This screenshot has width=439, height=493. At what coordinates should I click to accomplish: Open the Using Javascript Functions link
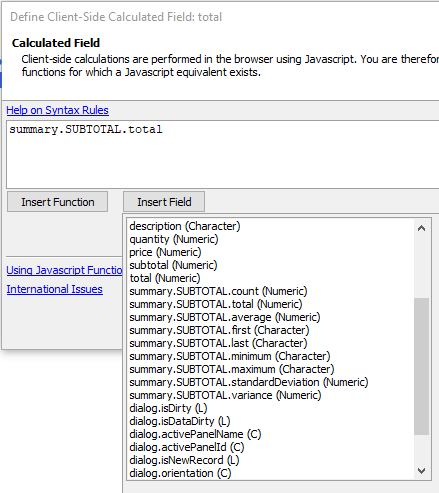(65, 270)
